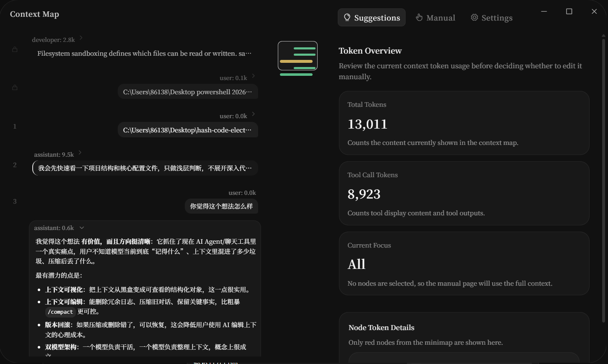Viewport: 608px width, 364px height.
Task: Click the /compact inline code tag
Action: [60, 312]
